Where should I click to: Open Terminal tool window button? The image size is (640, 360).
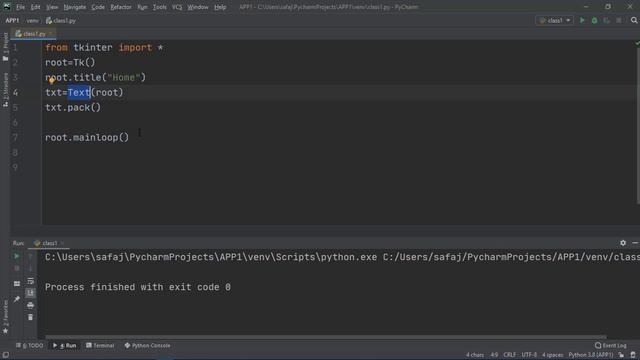100,345
